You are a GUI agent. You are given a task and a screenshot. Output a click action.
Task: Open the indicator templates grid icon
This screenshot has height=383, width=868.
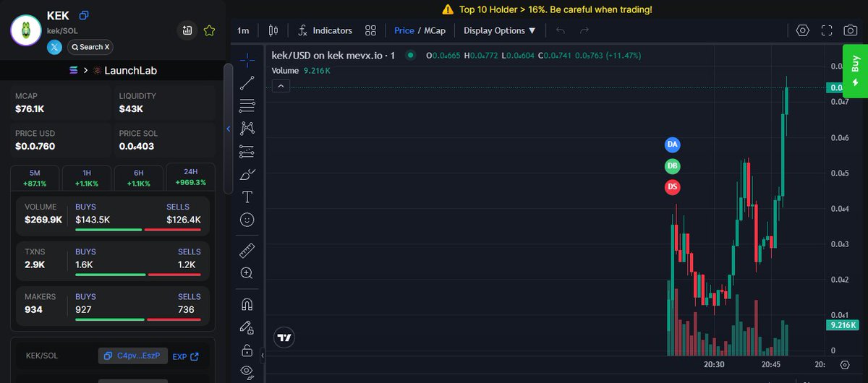tap(371, 30)
